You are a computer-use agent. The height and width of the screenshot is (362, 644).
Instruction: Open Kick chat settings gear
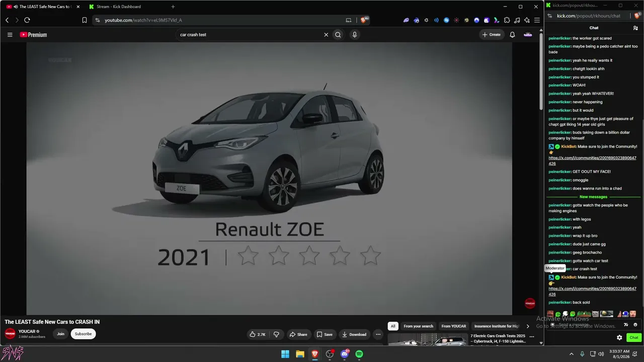pyautogui.click(x=619, y=338)
